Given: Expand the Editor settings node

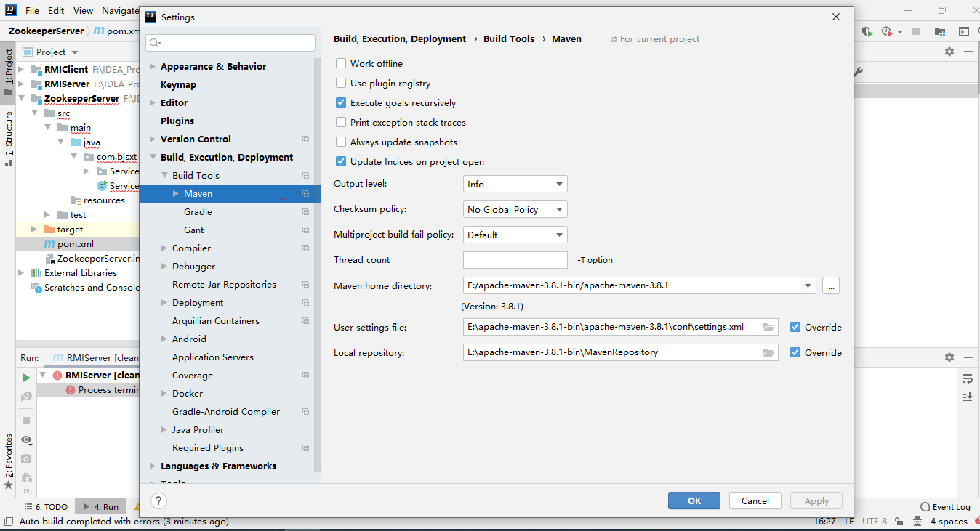Looking at the screenshot, I should coord(152,103).
